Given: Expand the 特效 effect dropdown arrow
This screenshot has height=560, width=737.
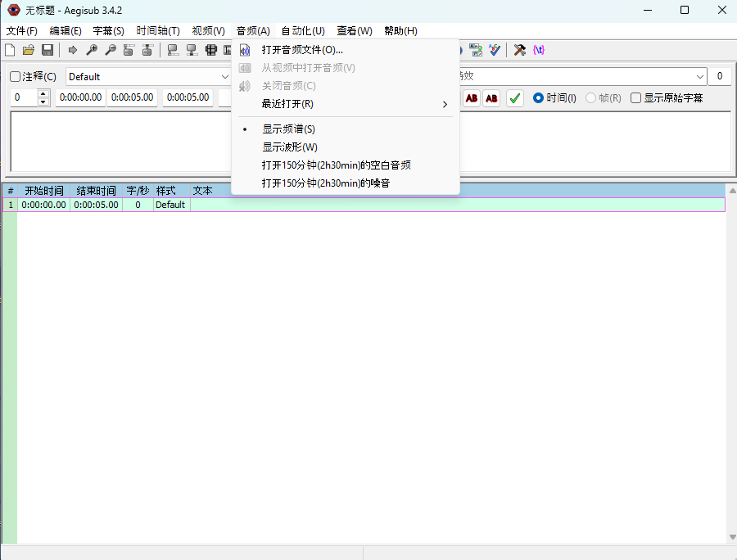Looking at the screenshot, I should point(700,76).
